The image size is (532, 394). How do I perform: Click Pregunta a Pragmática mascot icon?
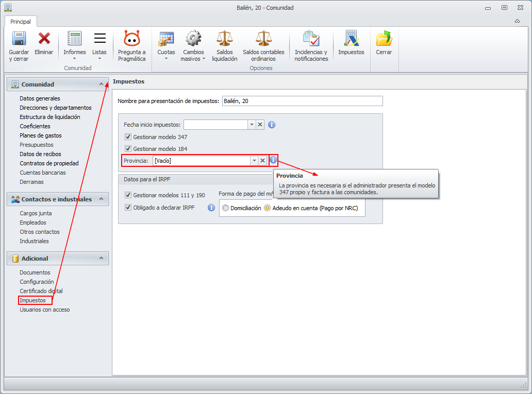(x=131, y=38)
